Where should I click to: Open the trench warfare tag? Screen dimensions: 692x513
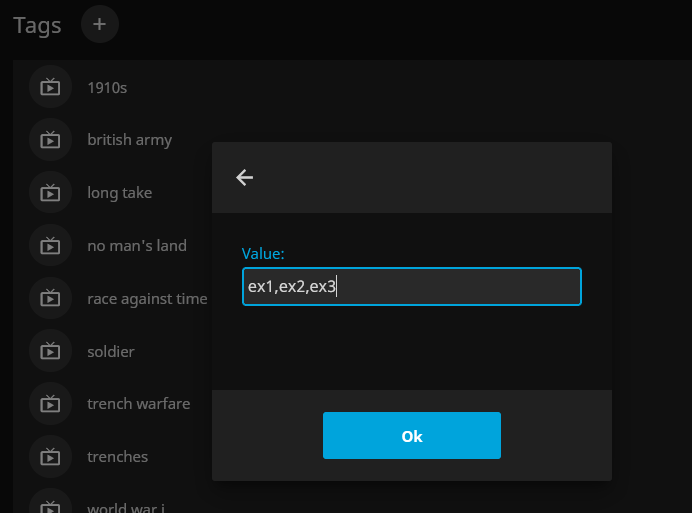138,404
